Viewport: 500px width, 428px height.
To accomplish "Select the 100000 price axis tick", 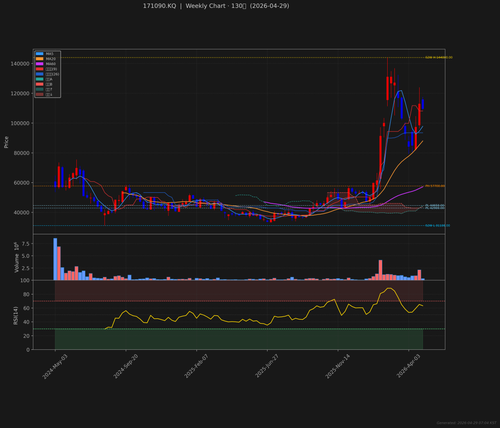I will click(x=20, y=123).
